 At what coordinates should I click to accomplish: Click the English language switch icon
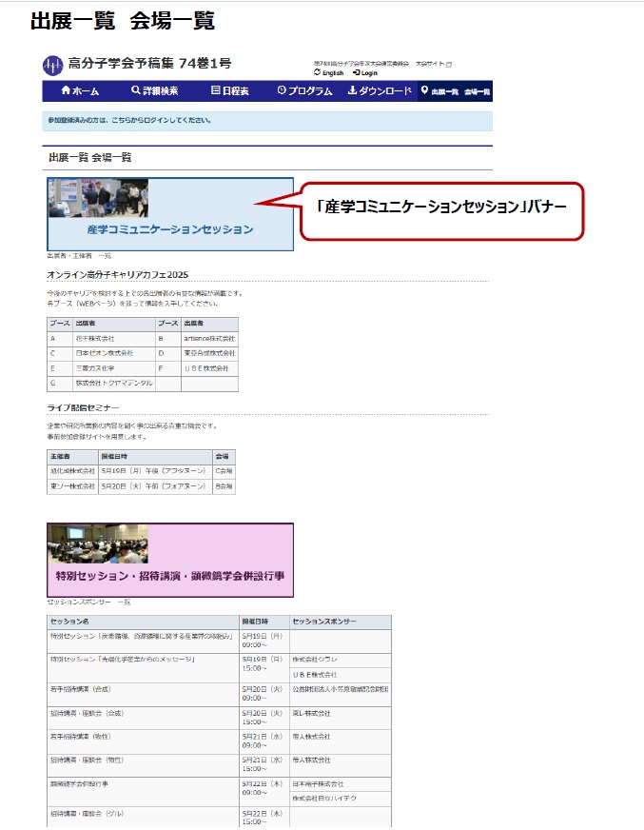(x=317, y=72)
